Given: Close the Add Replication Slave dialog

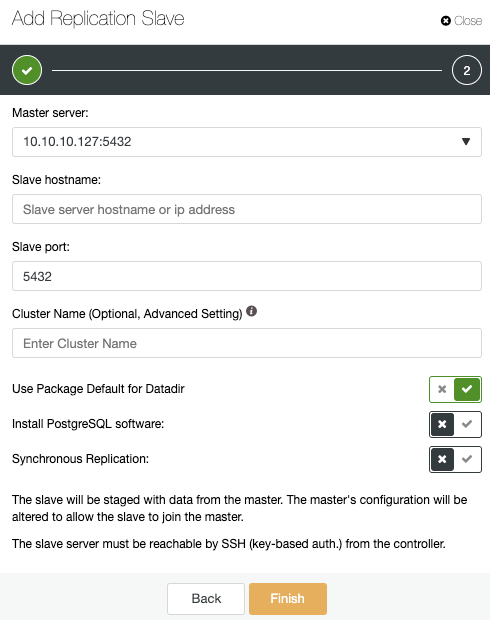Looking at the screenshot, I should point(462,21).
